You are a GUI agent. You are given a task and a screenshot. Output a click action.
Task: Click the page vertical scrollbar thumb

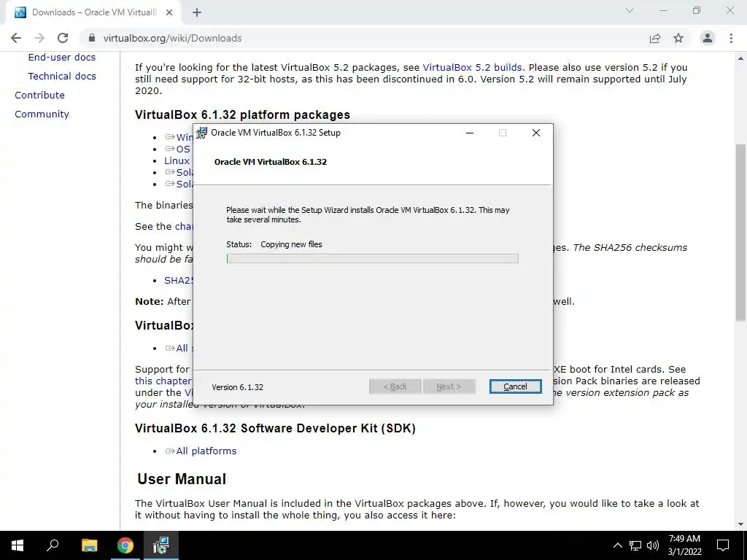click(740, 232)
